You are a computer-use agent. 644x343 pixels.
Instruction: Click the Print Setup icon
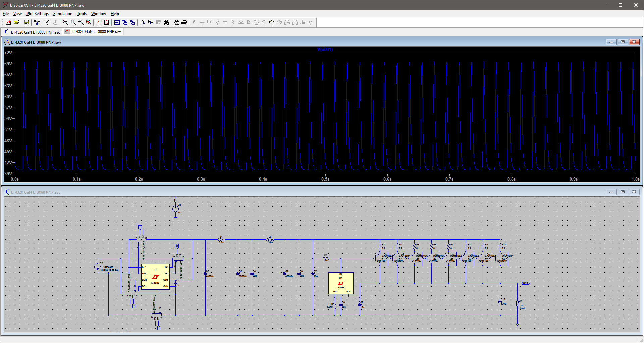pos(176,22)
